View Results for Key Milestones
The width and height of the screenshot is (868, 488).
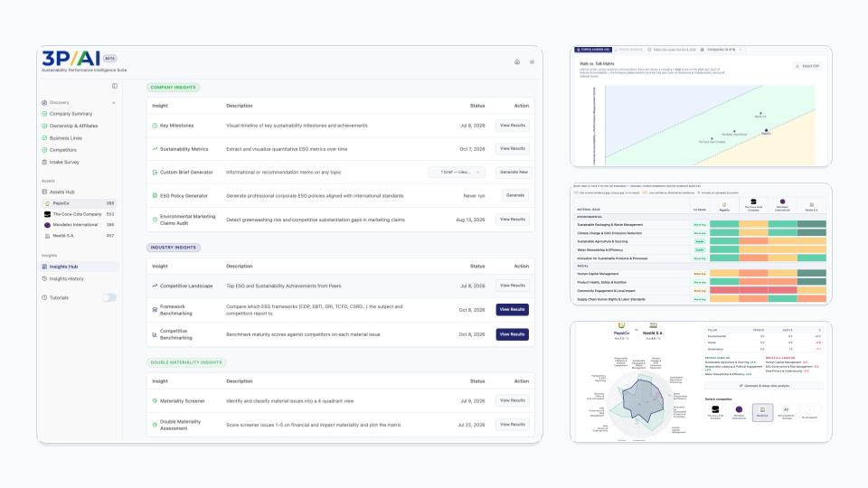pyautogui.click(x=512, y=126)
